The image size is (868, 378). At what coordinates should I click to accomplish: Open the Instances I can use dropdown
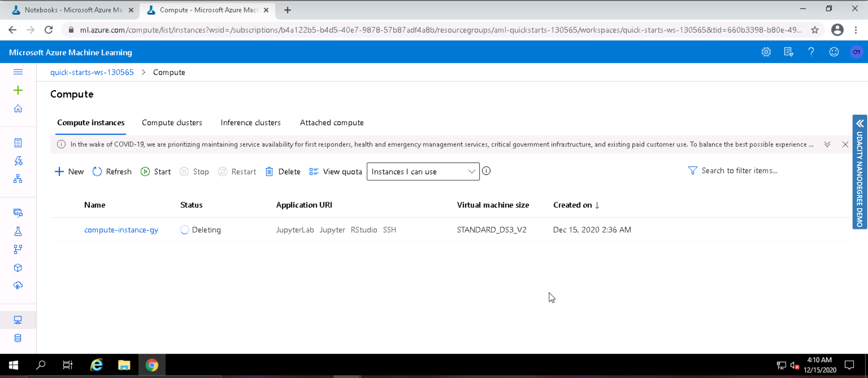pos(423,172)
